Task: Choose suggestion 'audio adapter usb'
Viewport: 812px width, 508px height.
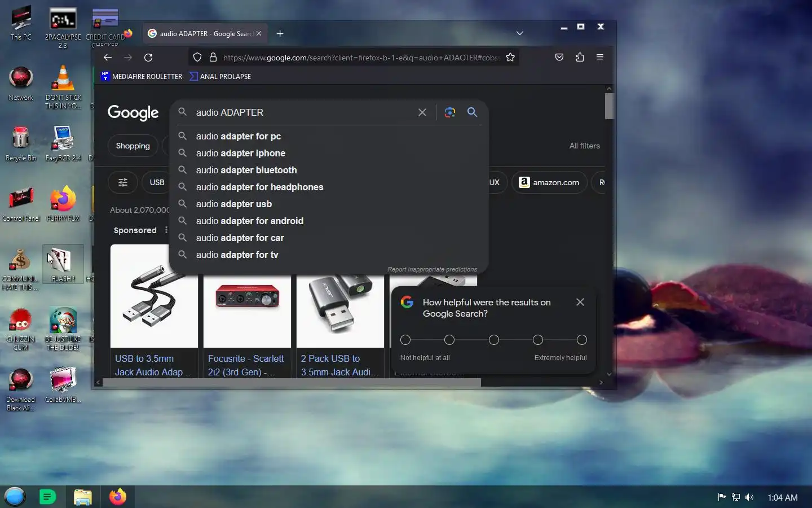Action: click(x=329, y=204)
